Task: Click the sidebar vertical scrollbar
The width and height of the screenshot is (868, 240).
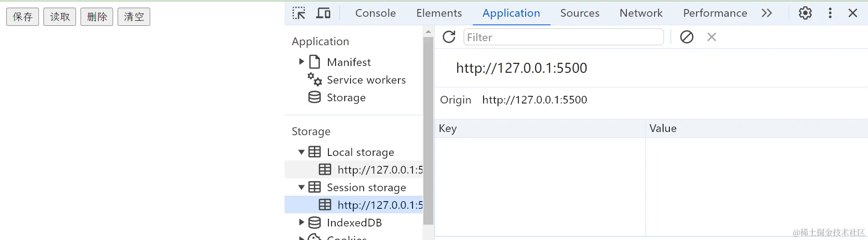Action: coord(428,131)
